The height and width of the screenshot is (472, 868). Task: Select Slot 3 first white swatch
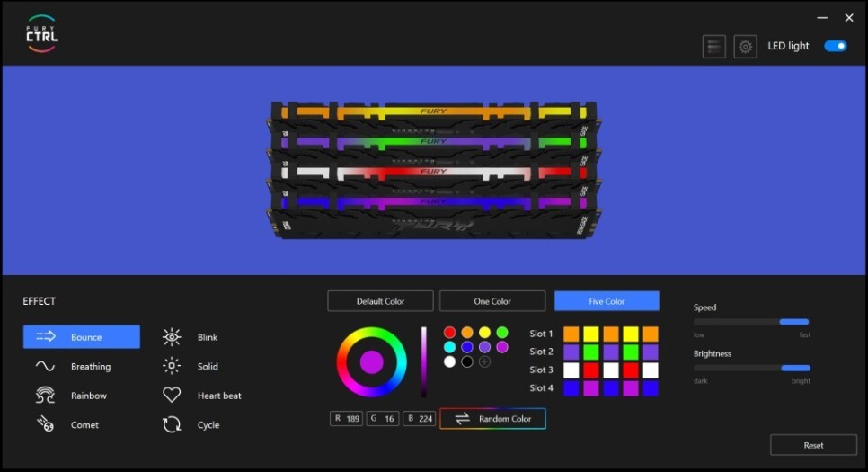(571, 370)
